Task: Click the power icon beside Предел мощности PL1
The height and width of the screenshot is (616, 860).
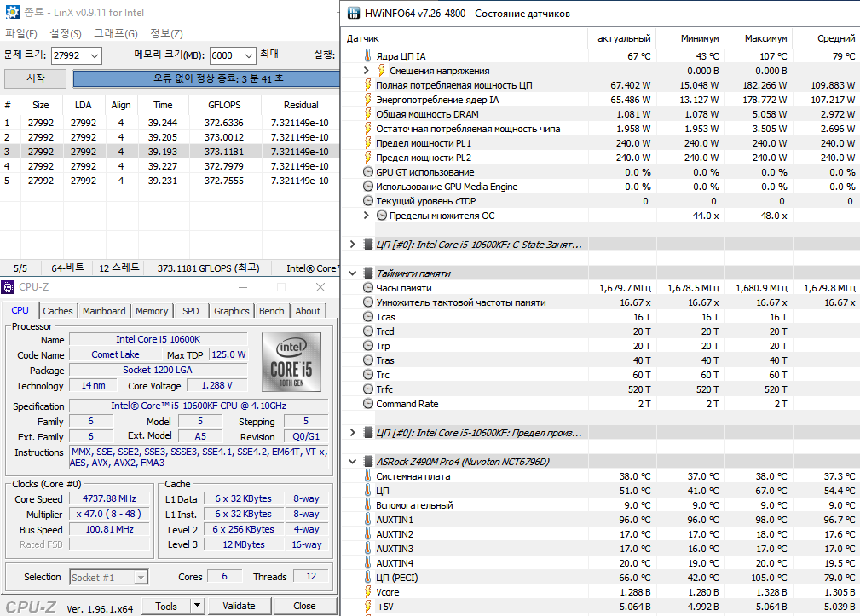Action: [368, 143]
